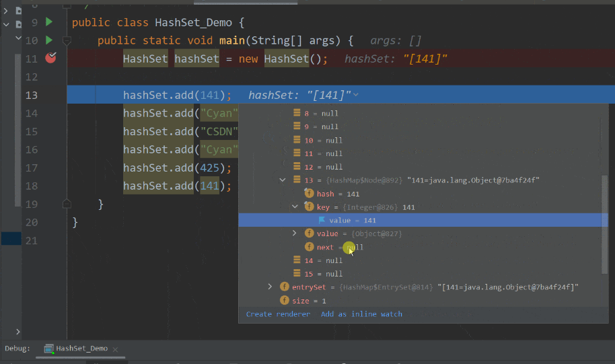Click the fold end marker on line 19
Screen dimensions: 615x364
point(67,204)
